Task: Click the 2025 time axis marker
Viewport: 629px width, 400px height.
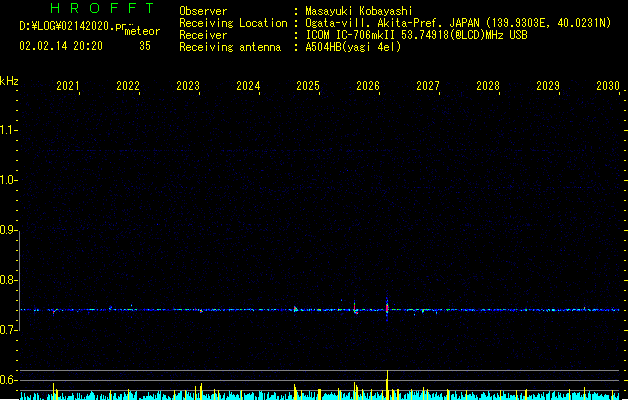Action: [308, 86]
